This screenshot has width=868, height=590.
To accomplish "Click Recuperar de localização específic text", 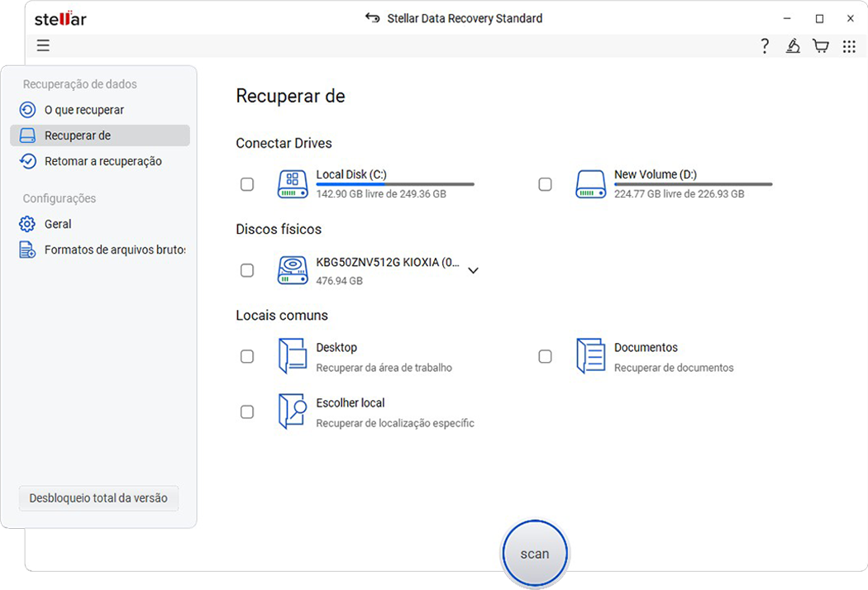I will point(395,423).
